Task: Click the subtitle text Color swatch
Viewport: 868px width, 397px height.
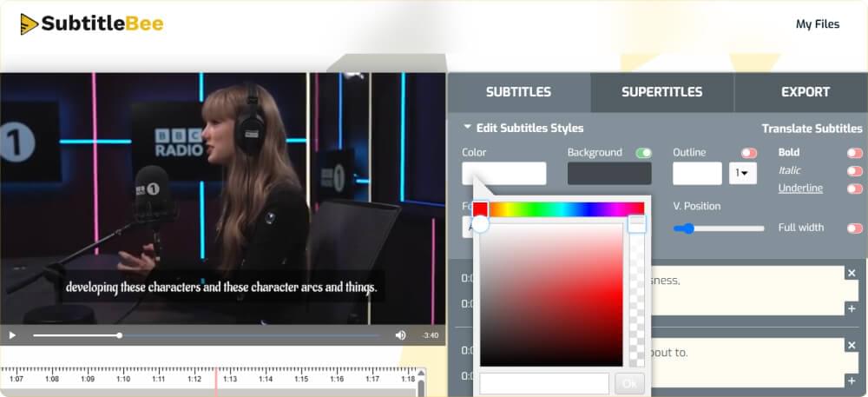Action: tap(503, 173)
